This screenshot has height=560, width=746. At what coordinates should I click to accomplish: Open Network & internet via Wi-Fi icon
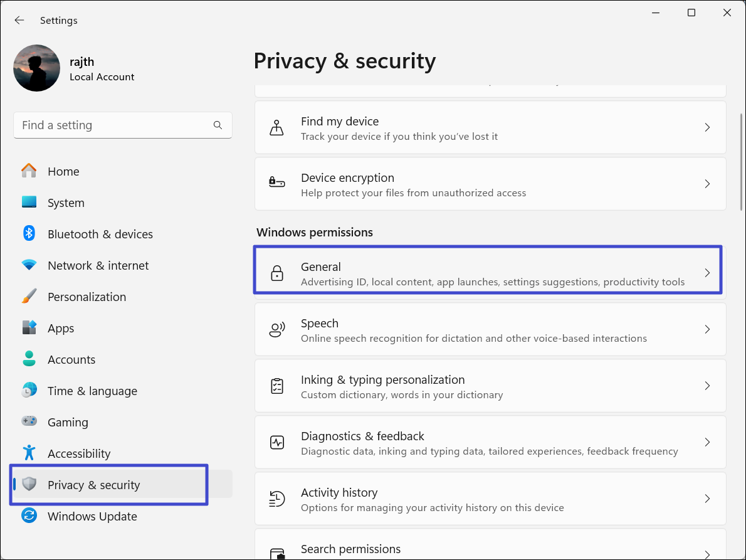(x=29, y=265)
